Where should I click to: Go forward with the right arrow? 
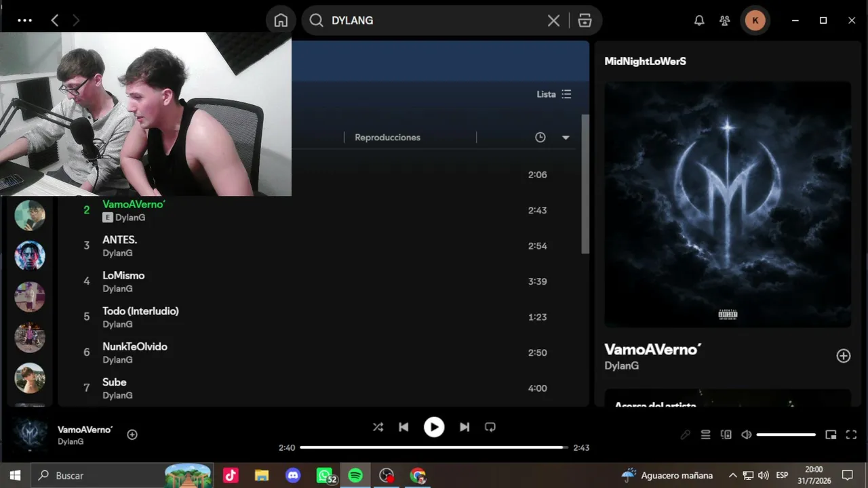(76, 20)
